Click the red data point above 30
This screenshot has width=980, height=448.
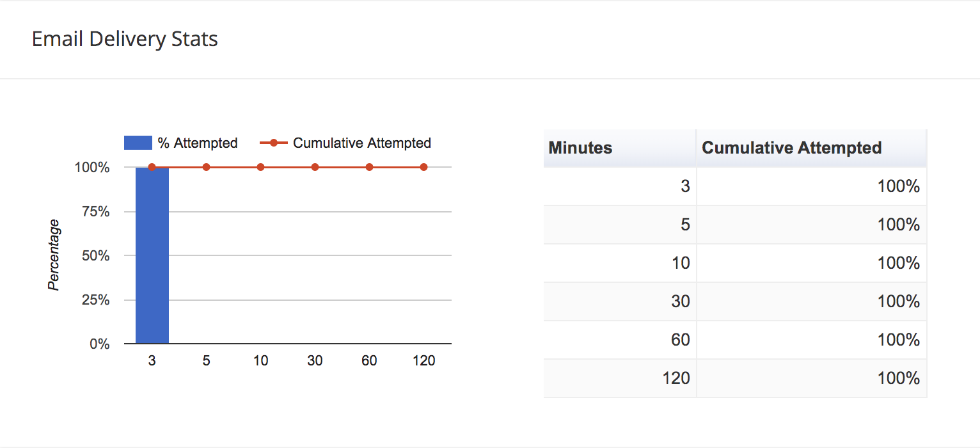(315, 167)
